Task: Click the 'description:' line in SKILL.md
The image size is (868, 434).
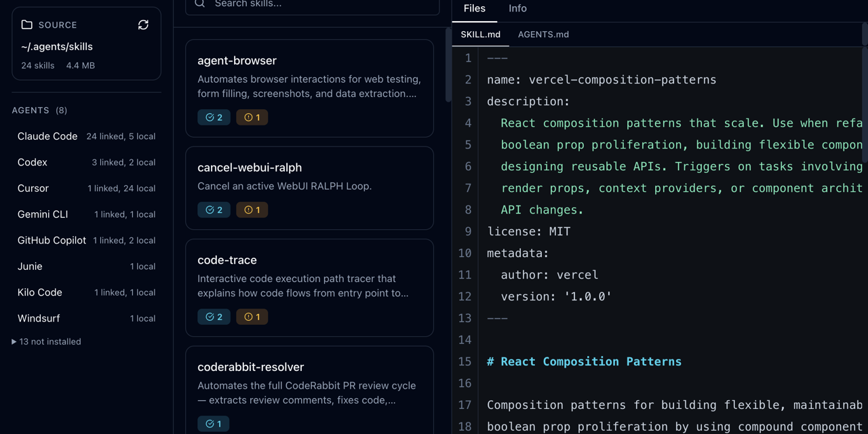Action: click(x=528, y=102)
